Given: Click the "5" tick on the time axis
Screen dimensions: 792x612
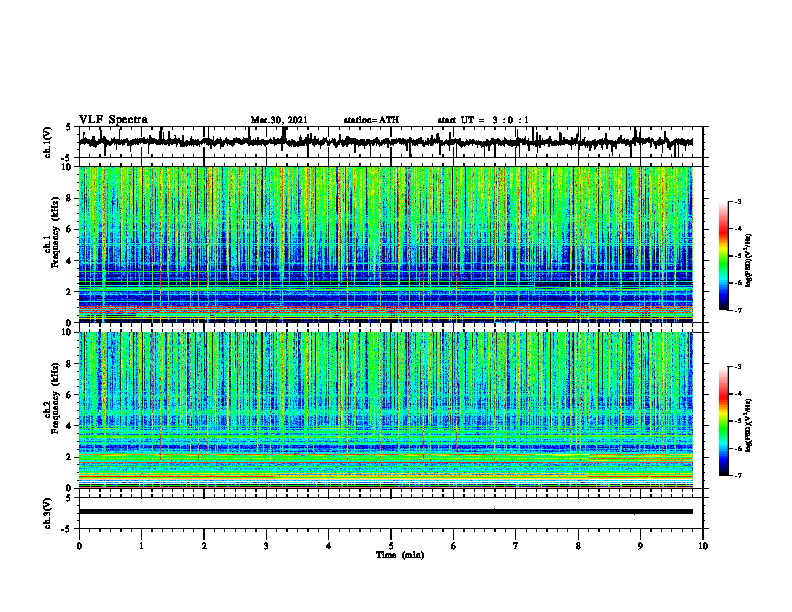Looking at the screenshot, I should tap(391, 546).
